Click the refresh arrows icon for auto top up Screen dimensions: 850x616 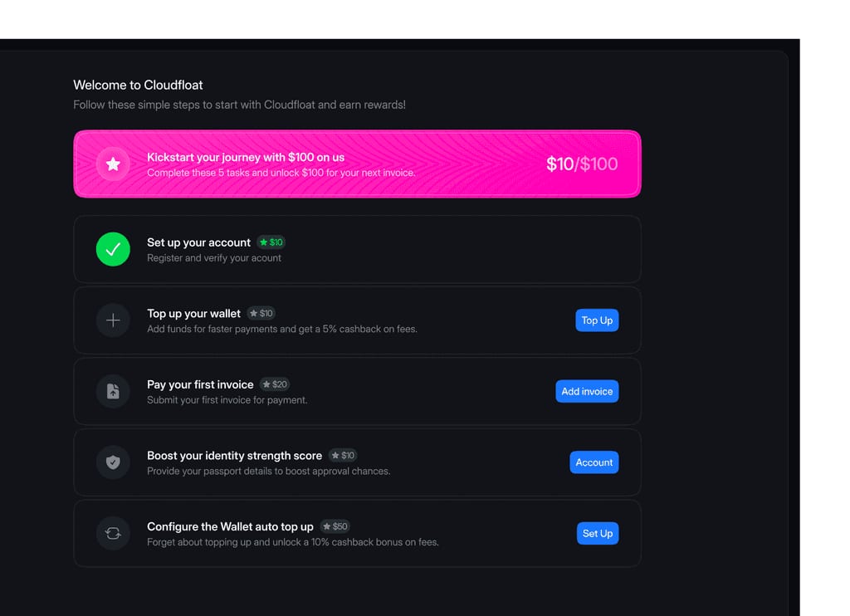coord(113,533)
